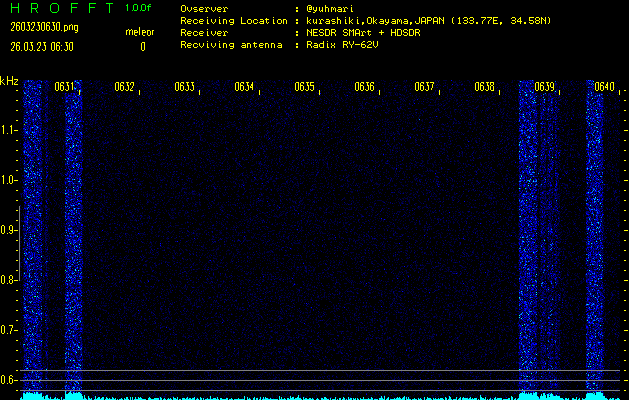629x400 pixels.
Task: Click the Recviving antenna label
Action: 231,45
